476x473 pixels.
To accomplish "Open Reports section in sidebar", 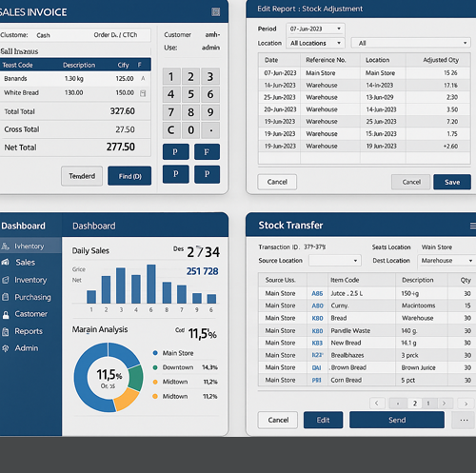I will coord(29,331).
